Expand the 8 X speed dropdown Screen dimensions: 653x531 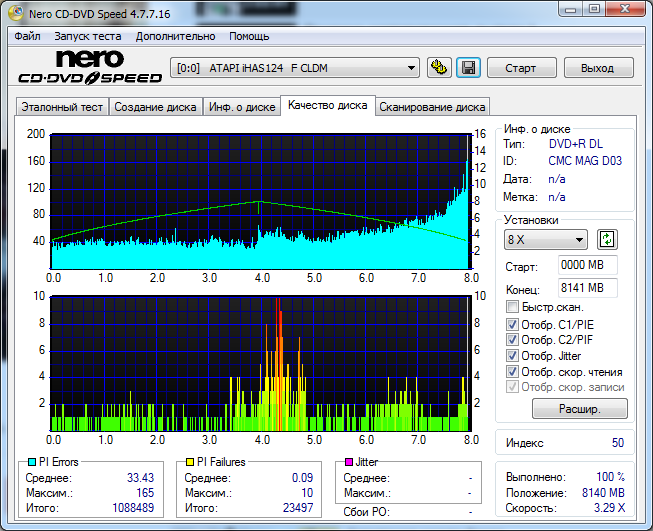click(x=546, y=240)
